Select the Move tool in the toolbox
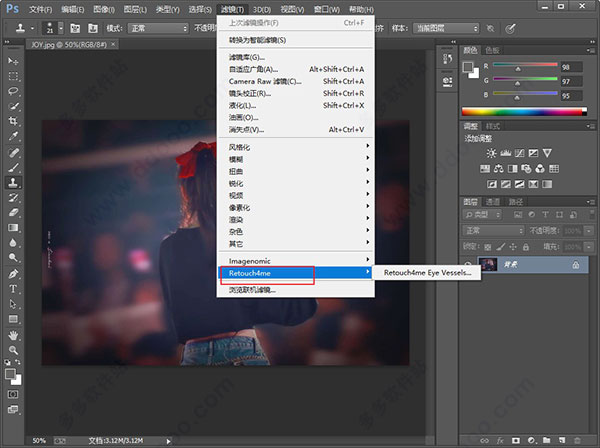Viewport: 600px width, 448px height. [14, 61]
